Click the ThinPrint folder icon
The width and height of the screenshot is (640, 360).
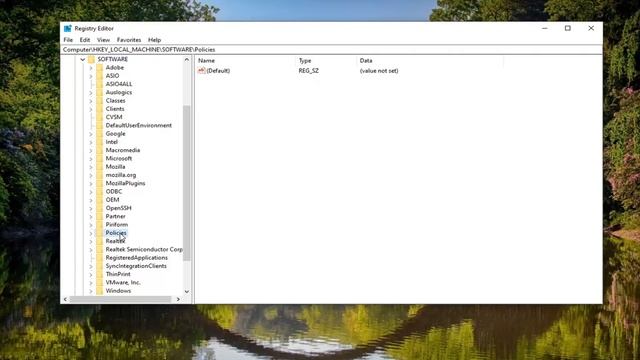pyautogui.click(x=100, y=274)
